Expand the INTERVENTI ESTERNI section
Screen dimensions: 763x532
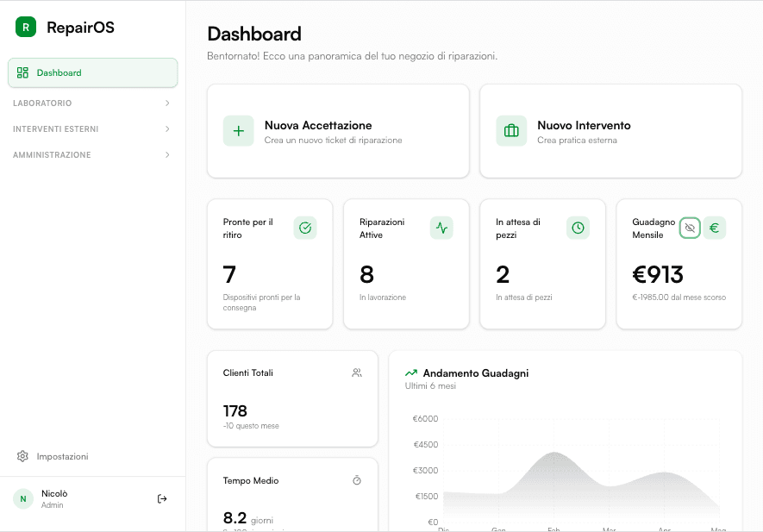click(93, 129)
